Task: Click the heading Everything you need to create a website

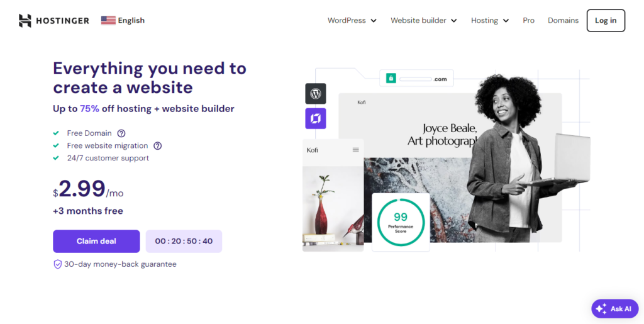Action: 150,78
